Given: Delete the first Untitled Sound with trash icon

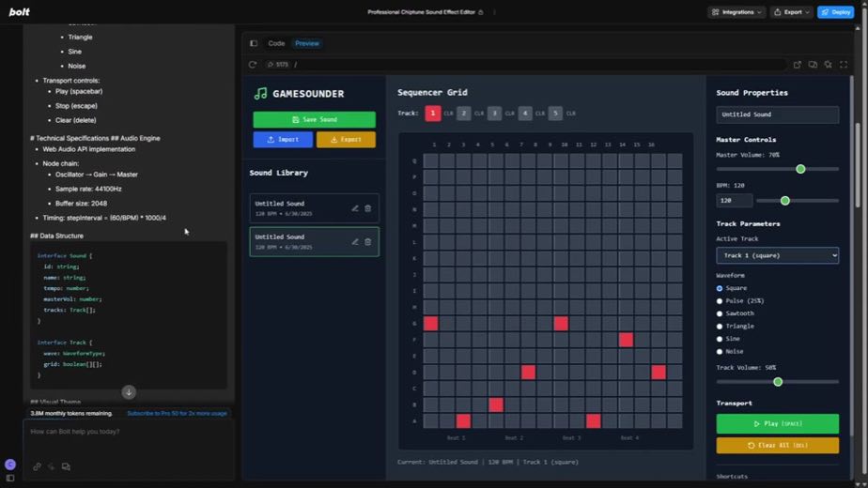Looking at the screenshot, I should [367, 208].
